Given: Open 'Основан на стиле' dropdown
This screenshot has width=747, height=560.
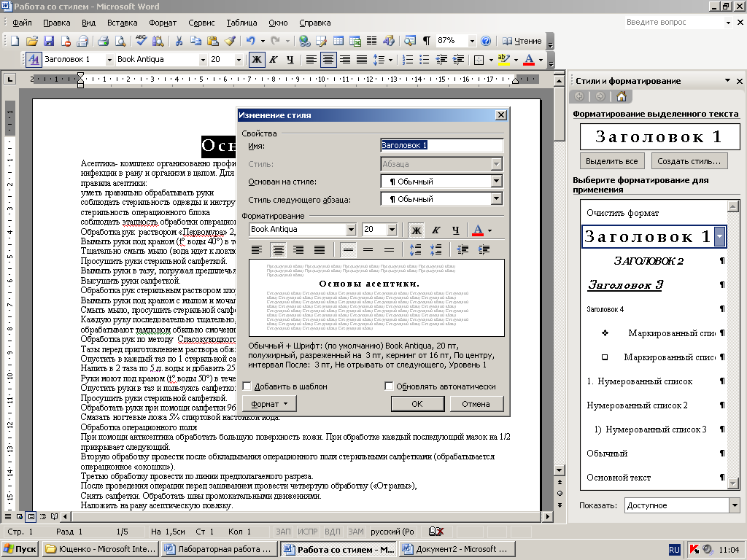Looking at the screenshot, I should tap(496, 181).
